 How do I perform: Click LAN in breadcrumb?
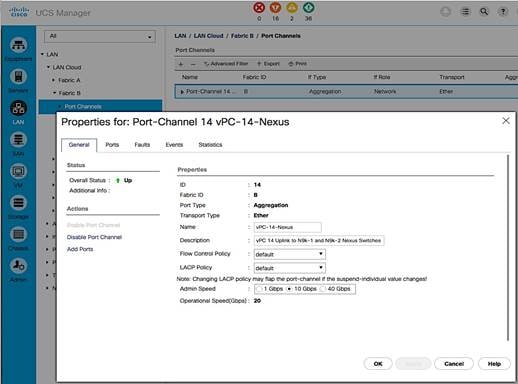pyautogui.click(x=180, y=36)
